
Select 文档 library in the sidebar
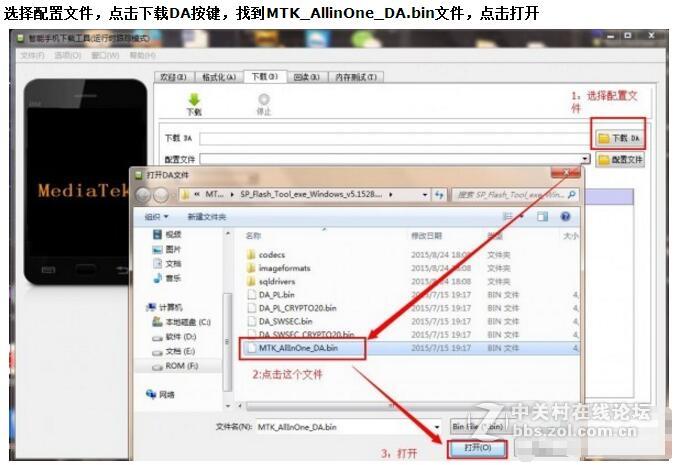point(168,263)
